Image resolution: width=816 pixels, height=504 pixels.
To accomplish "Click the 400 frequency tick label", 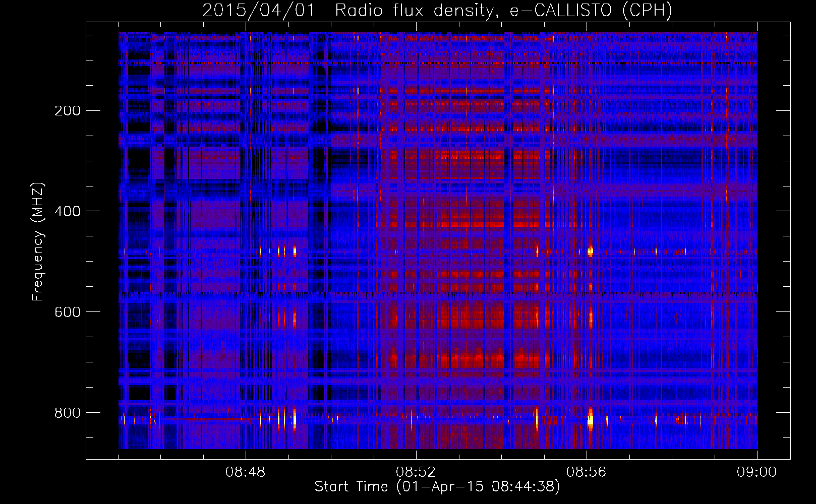I will click(68, 211).
